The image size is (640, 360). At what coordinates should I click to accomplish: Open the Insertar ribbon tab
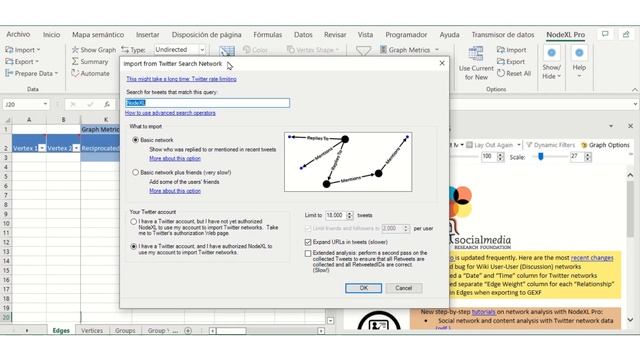(x=147, y=35)
